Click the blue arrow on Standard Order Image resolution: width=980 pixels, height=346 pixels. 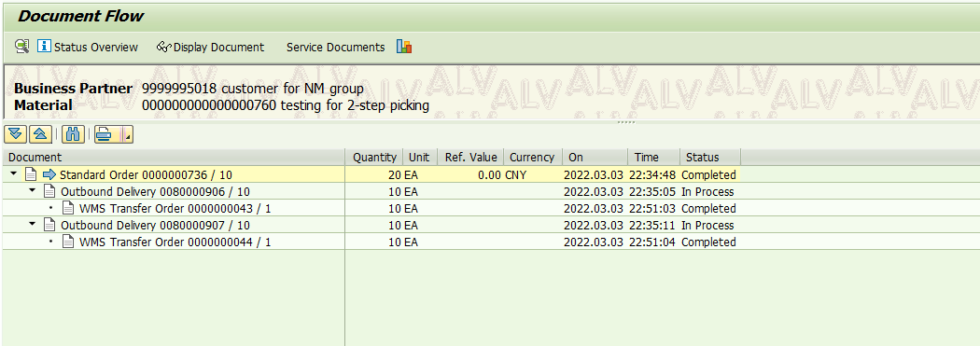(x=49, y=175)
